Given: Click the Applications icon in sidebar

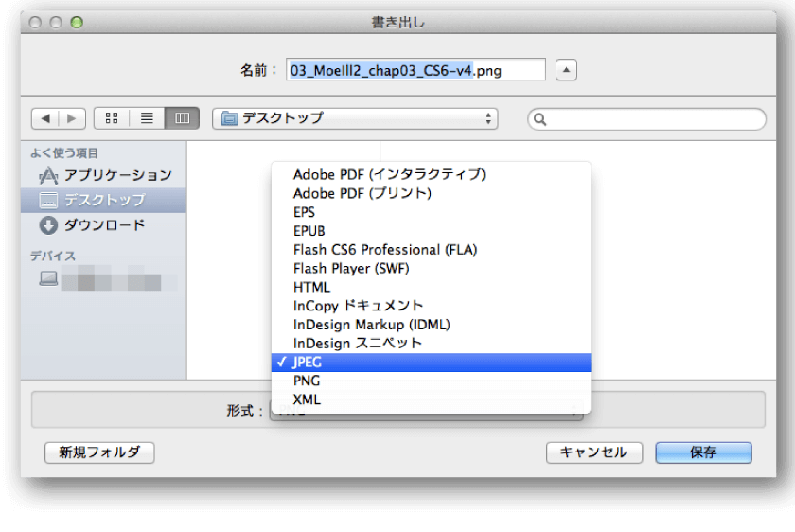Looking at the screenshot, I should [x=48, y=175].
